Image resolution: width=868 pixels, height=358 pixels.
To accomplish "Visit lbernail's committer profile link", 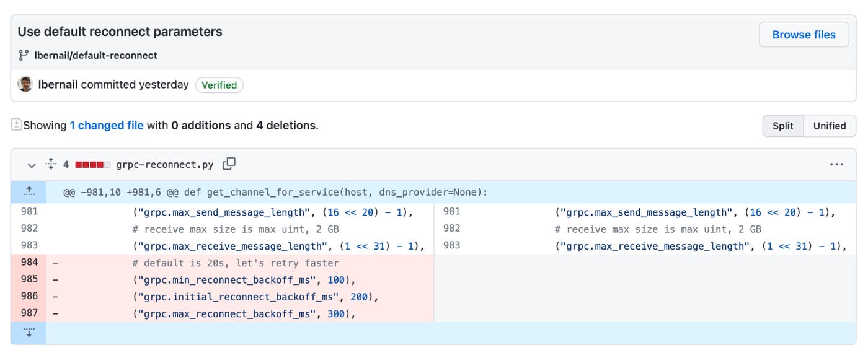I will [x=56, y=84].
